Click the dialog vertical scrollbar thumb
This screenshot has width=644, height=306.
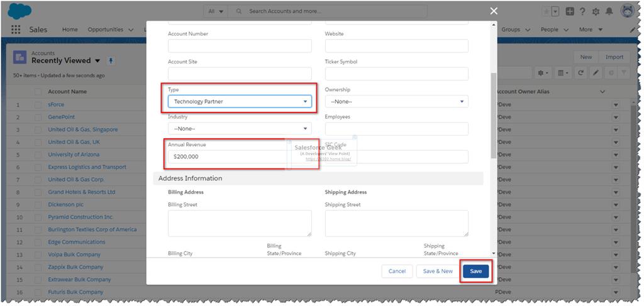tap(494, 116)
